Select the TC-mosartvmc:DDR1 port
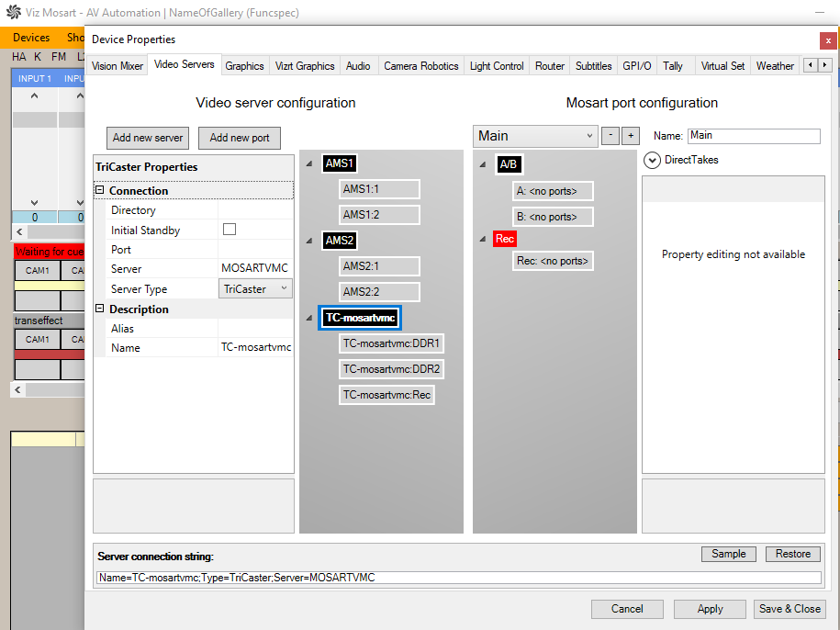This screenshot has height=630, width=840. tap(392, 343)
